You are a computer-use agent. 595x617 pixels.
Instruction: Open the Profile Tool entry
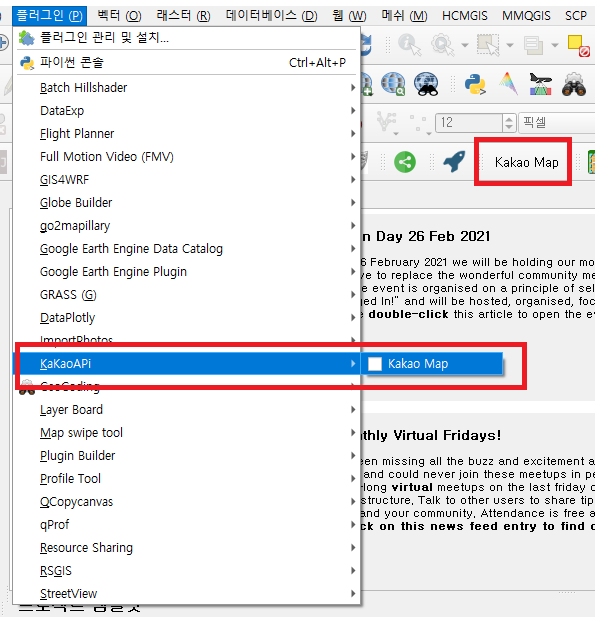(187, 479)
